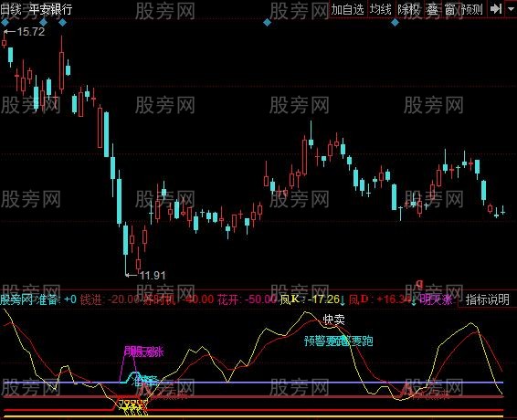Viewport: 517px width, 420px height.
Task: Click the 预测 forecast button
Action: pos(472,9)
